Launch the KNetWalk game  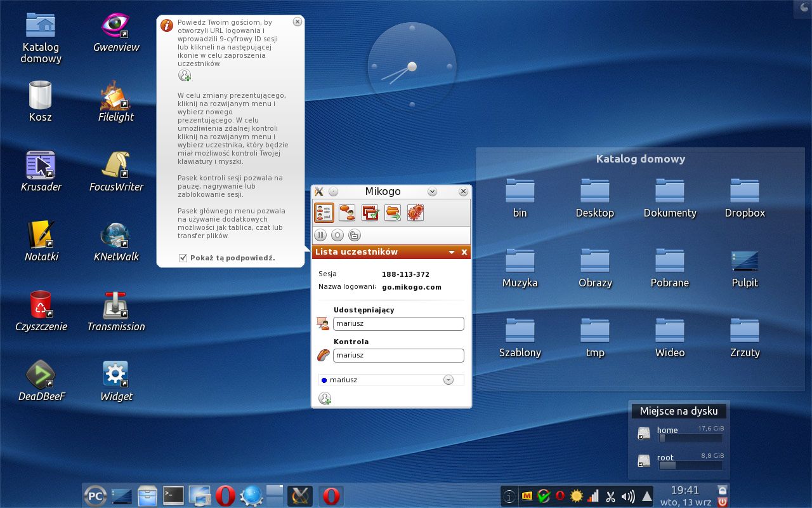[x=116, y=241]
